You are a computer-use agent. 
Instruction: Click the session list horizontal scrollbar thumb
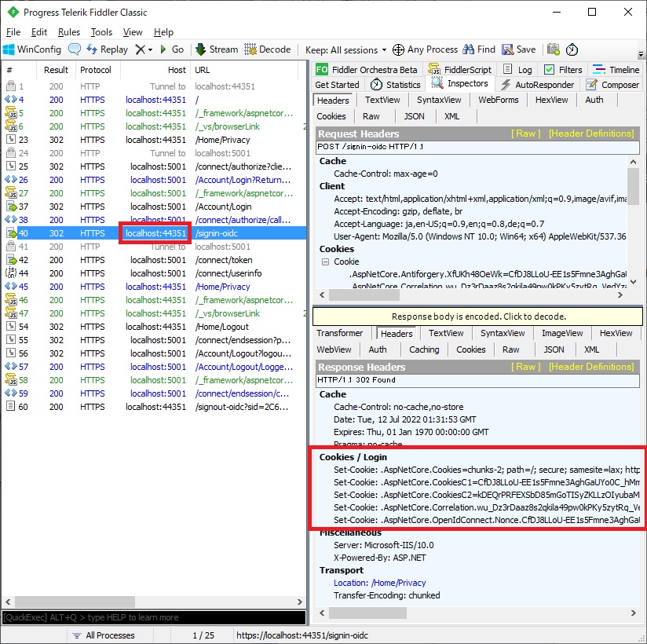click(75, 602)
